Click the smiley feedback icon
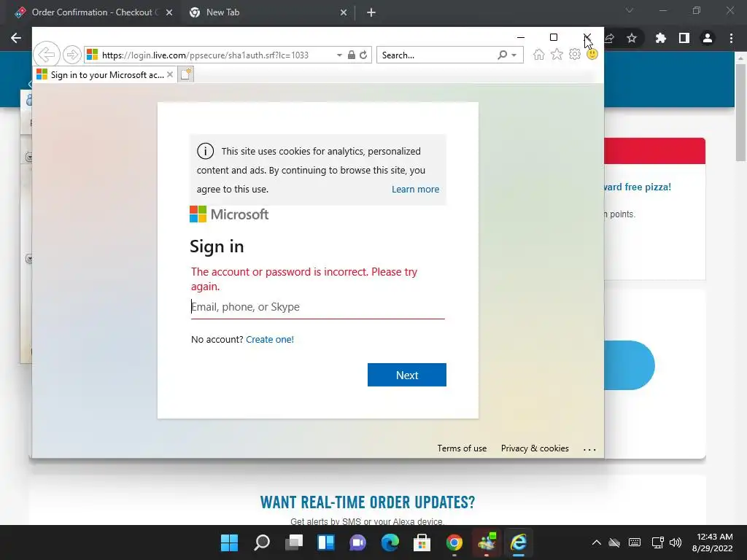Image resolution: width=747 pixels, height=560 pixels. [592, 54]
